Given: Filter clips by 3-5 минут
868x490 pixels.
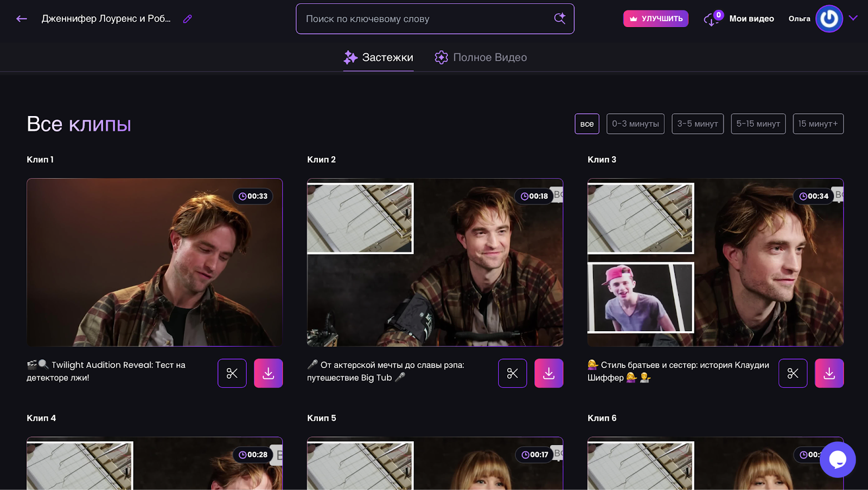Looking at the screenshot, I should pos(698,124).
